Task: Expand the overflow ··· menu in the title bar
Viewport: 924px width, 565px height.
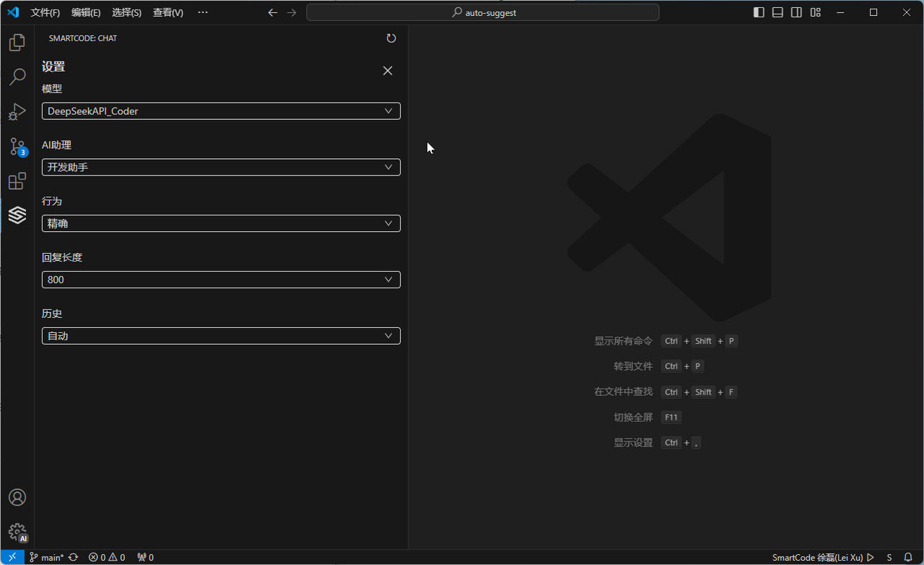Action: (x=203, y=12)
